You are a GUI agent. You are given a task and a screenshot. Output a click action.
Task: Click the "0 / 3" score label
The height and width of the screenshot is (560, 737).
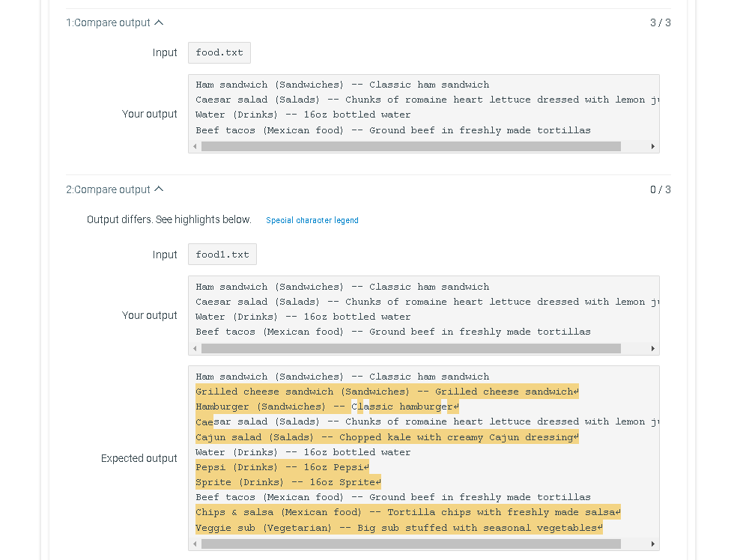click(661, 189)
